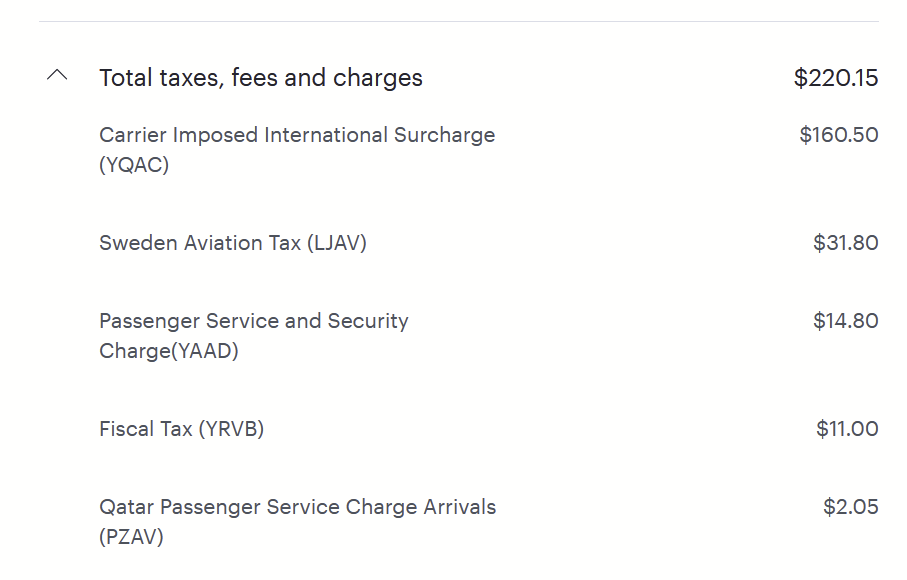
Task: Click the horizontal divider above the total
Action: tap(458, 21)
